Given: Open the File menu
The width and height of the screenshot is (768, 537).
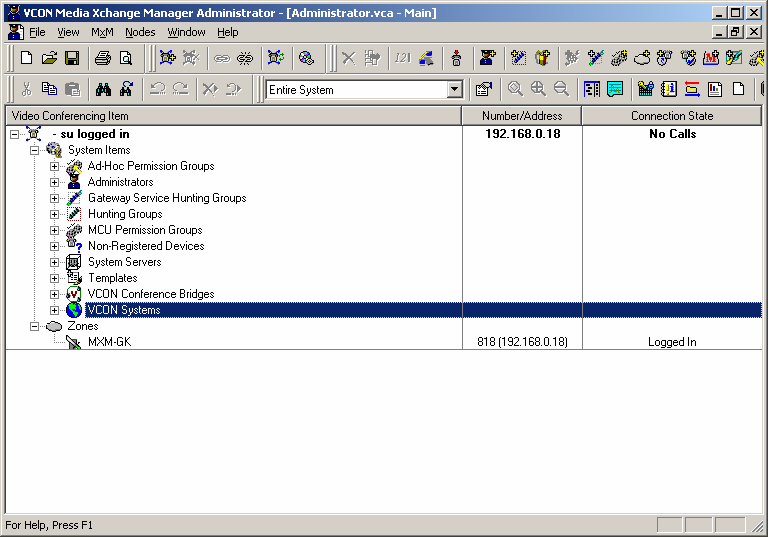Looking at the screenshot, I should (37, 32).
